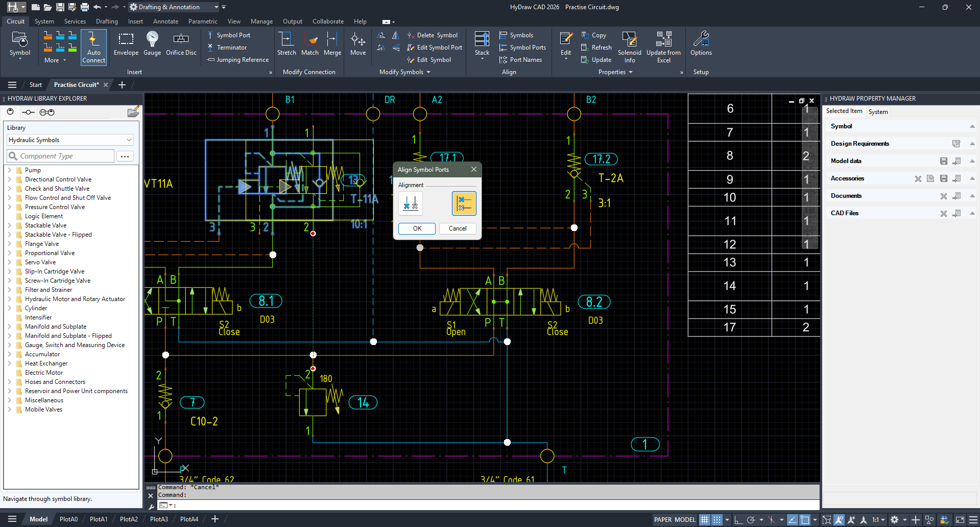Click Cancel in the Align Symbol Ports dialog
Viewport: 980px width, 527px height.
click(x=458, y=228)
